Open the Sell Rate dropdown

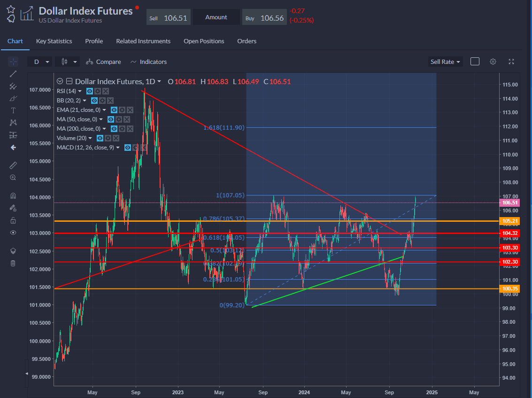pyautogui.click(x=445, y=62)
